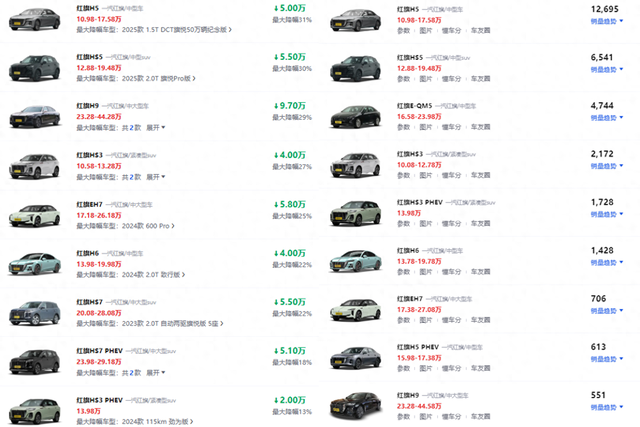Open 车友圈 link for 红旗E-QM5
Screen dimensions: 640x427
click(x=480, y=127)
